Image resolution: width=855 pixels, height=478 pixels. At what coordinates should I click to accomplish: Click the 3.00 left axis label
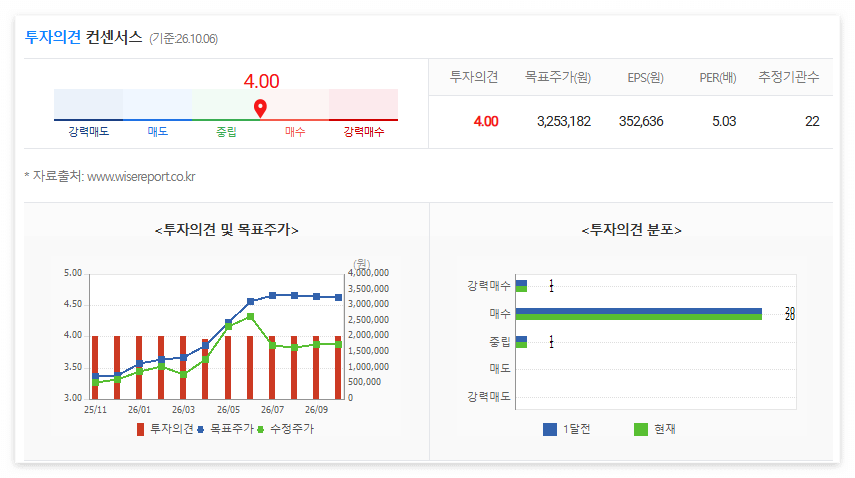pyautogui.click(x=73, y=398)
